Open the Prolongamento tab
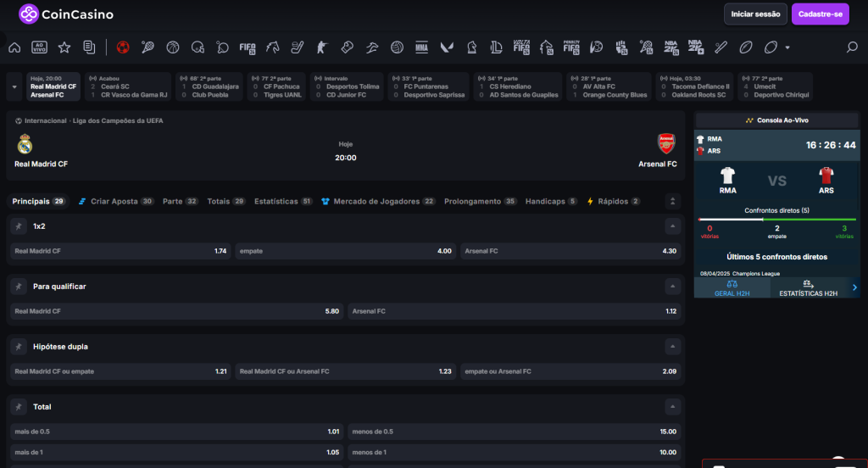868x468 pixels. tap(480, 201)
